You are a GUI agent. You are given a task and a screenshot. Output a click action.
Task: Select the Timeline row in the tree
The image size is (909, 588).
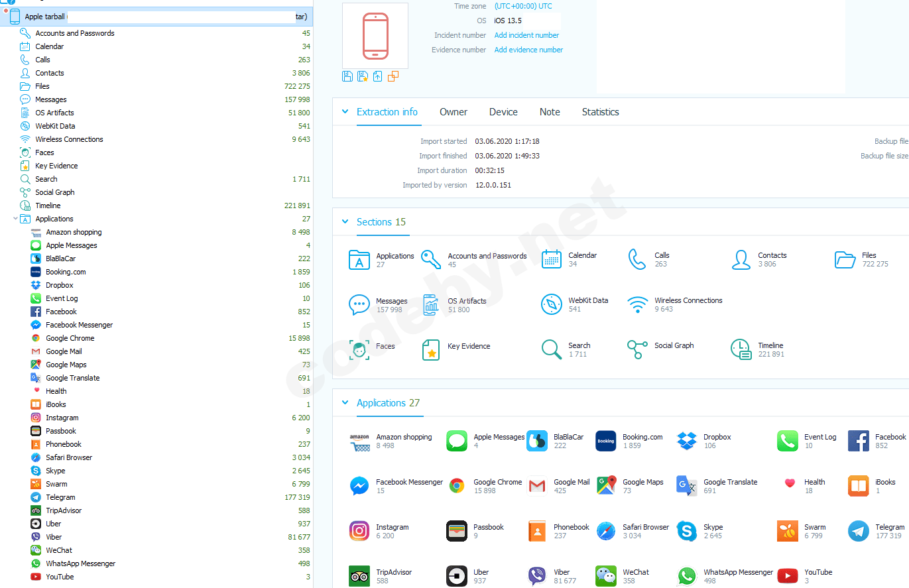pyautogui.click(x=156, y=206)
